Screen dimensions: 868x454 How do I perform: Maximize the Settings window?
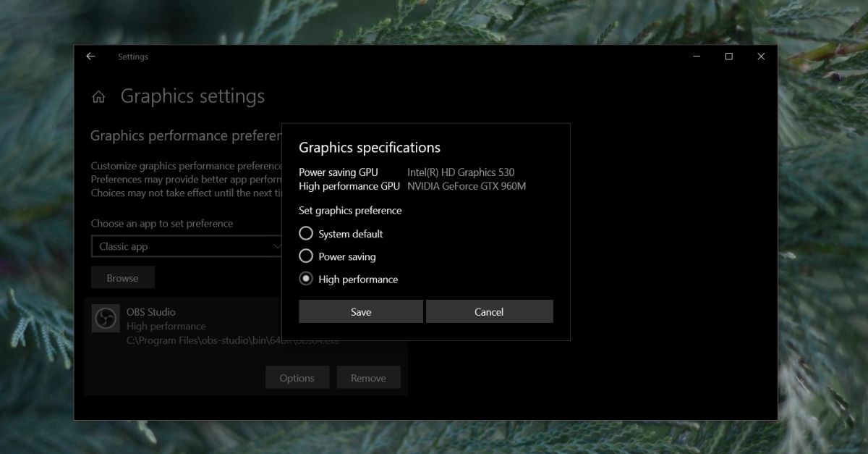click(x=728, y=56)
